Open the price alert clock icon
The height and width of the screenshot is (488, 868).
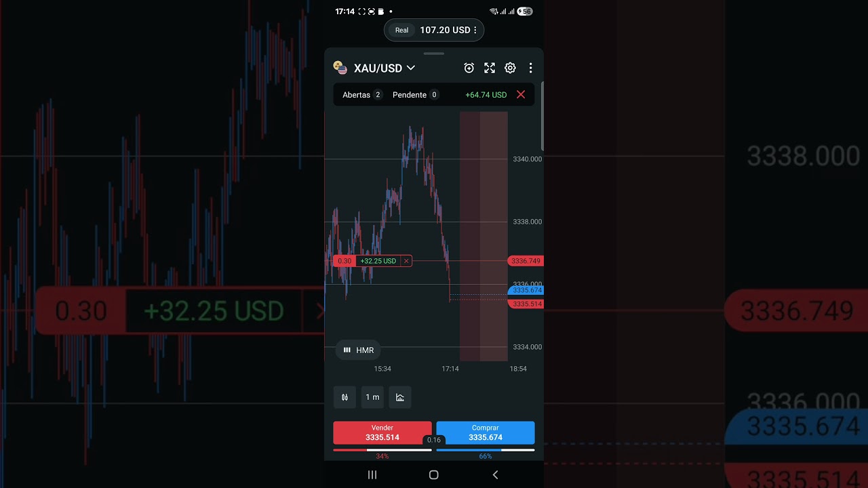pyautogui.click(x=469, y=68)
